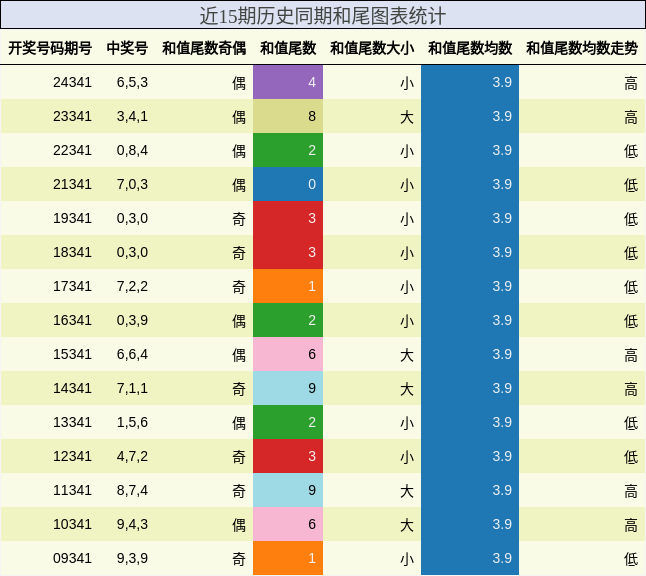The height and width of the screenshot is (576, 646).
Task: Click red tail cell 3 in row 19341
Action: (x=288, y=218)
